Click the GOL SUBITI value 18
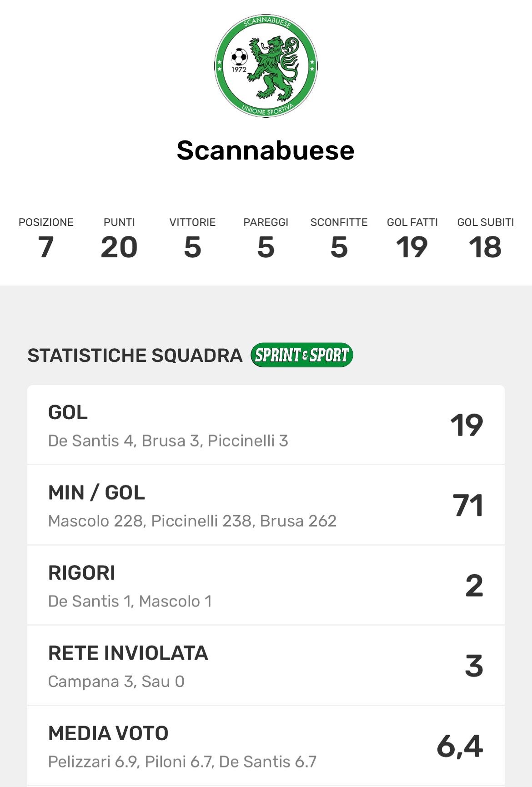 coord(485,247)
